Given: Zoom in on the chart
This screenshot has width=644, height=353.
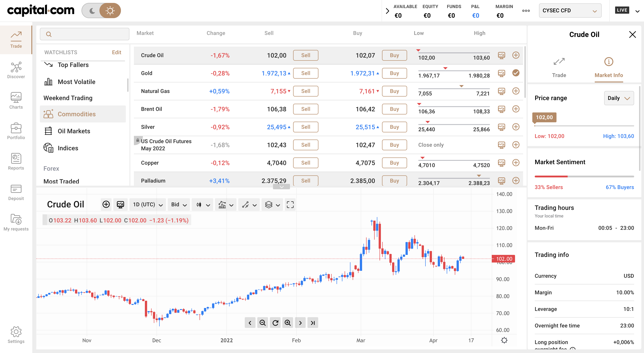Looking at the screenshot, I should (x=288, y=323).
